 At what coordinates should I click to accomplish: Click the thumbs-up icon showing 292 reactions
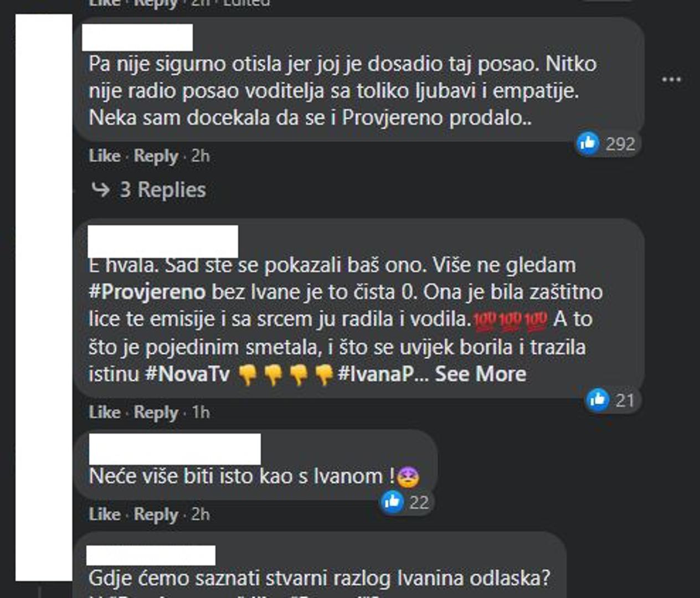point(588,143)
